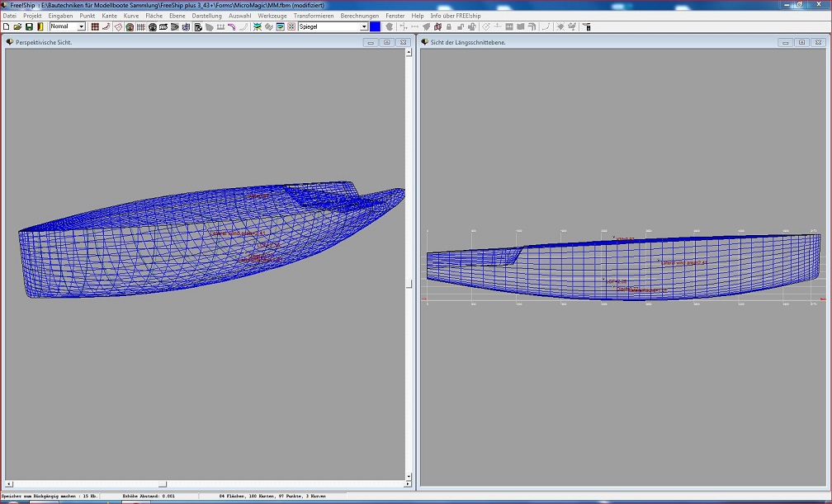
Task: Click the closed padlock icon in toolbar
Action: (448, 27)
